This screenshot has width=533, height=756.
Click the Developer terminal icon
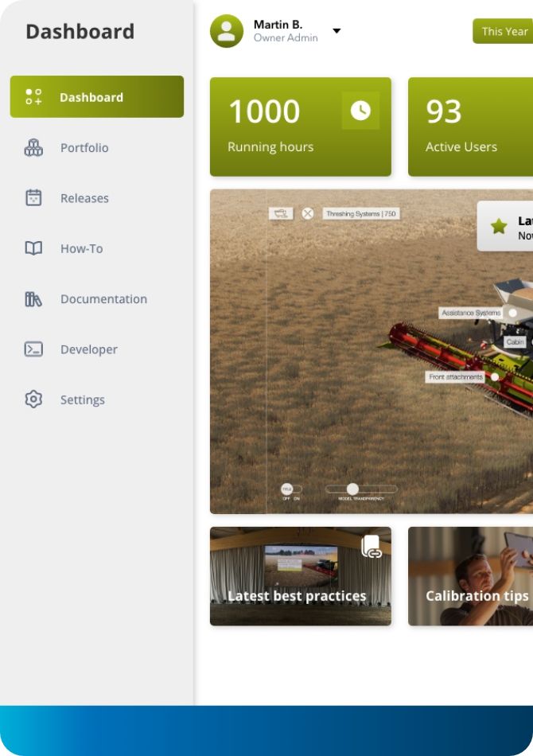[33, 349]
